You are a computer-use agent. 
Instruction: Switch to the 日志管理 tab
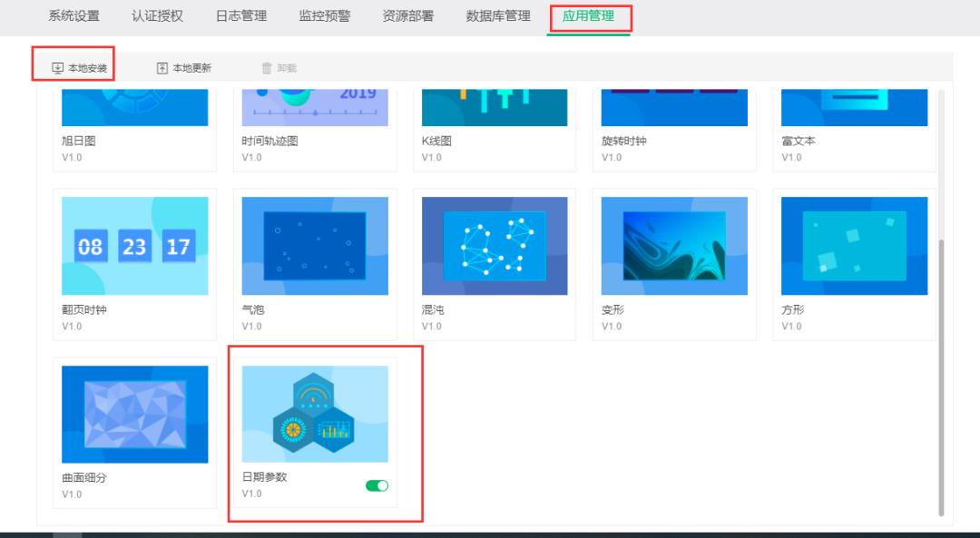[x=240, y=15]
